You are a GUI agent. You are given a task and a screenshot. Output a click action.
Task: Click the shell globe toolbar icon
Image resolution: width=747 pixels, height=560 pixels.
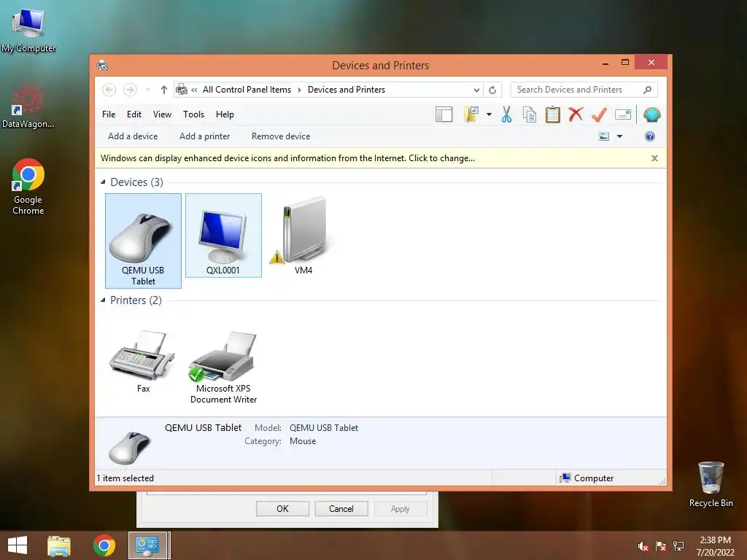651,114
